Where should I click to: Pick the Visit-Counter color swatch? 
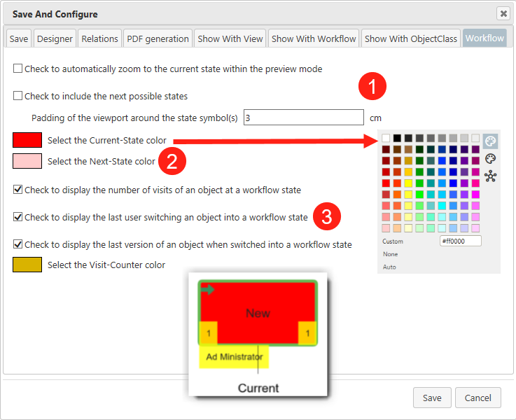[x=27, y=265]
